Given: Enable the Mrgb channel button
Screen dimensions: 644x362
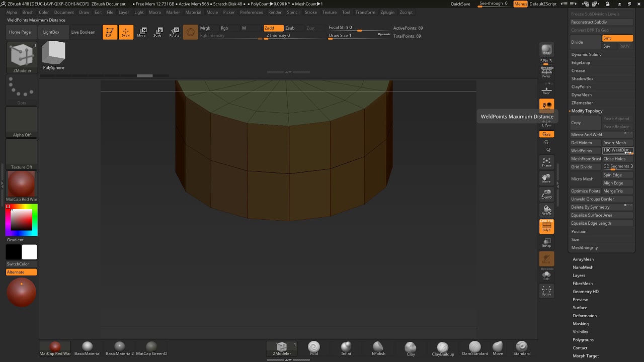Looking at the screenshot, I should click(205, 28).
